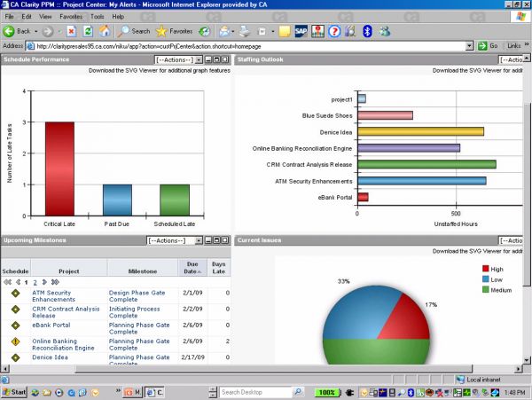Screen dimensions: 532x400
Task: Open Current Issues Actions dropdown
Action: (x=511, y=240)
